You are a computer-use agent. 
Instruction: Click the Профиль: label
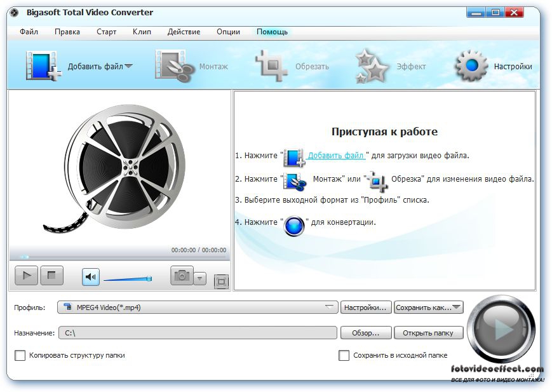coord(30,308)
